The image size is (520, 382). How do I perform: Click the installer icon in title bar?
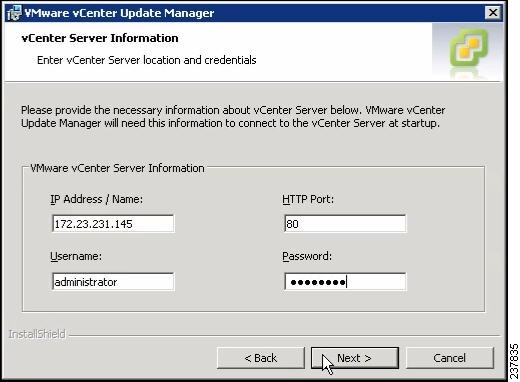[x=14, y=13]
